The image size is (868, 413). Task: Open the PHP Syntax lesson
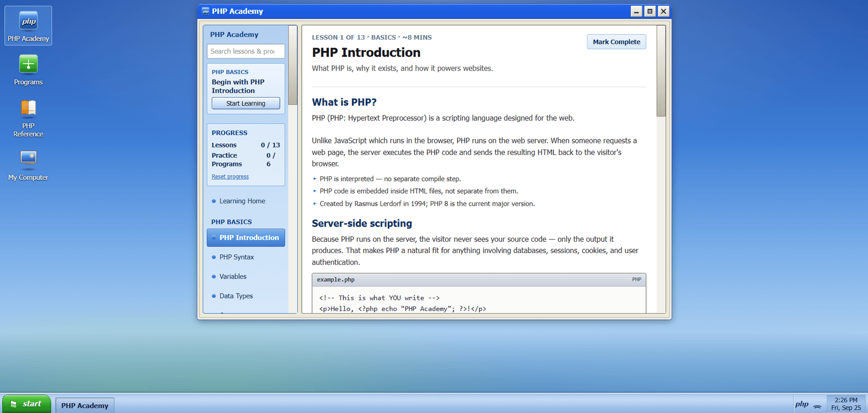click(246, 257)
